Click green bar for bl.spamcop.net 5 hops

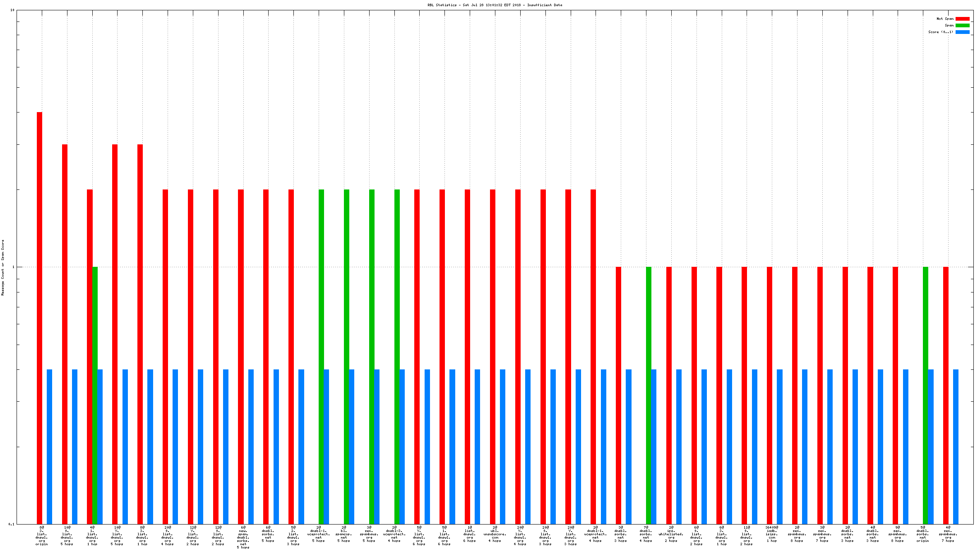coord(346,356)
